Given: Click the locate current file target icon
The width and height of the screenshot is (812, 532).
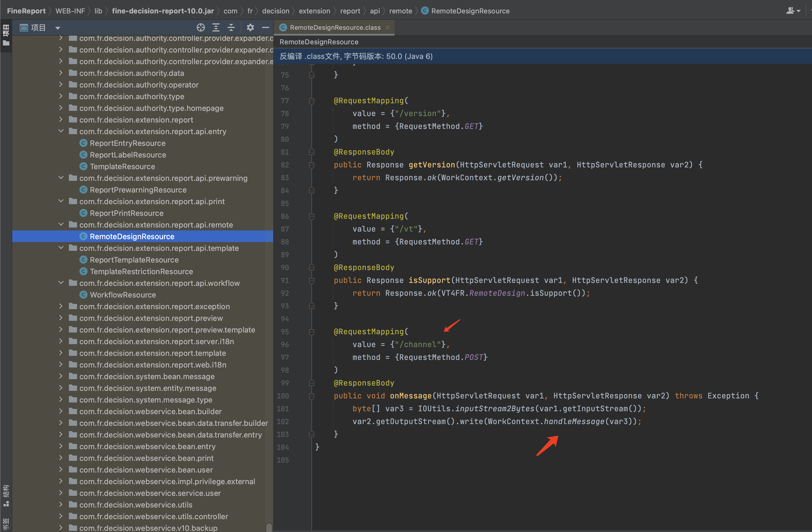Looking at the screenshot, I should 201,28.
